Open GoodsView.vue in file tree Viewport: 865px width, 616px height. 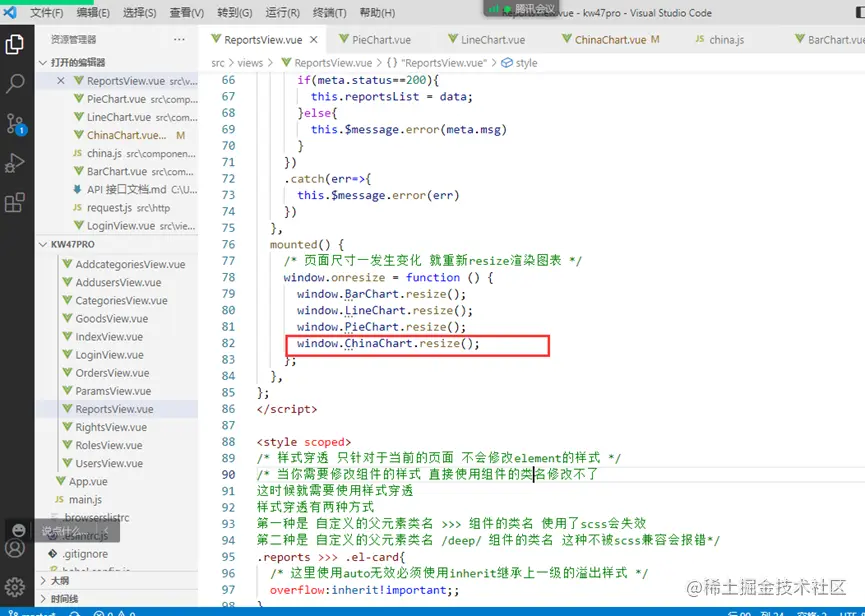click(x=116, y=319)
